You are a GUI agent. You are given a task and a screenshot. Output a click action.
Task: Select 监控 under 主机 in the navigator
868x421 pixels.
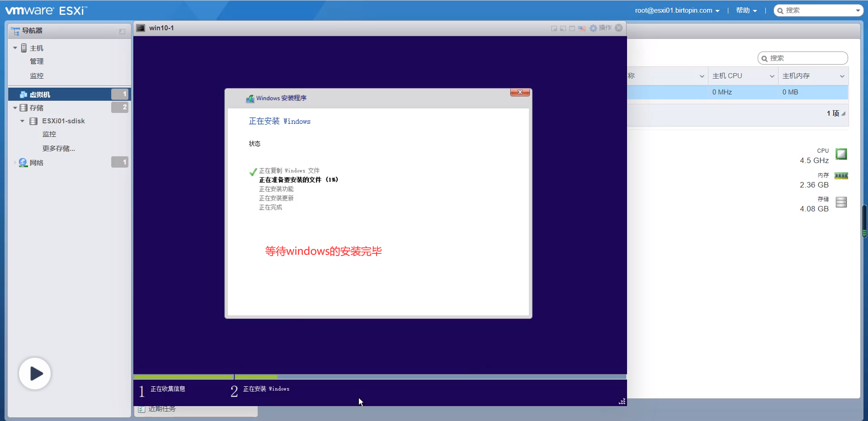click(x=37, y=76)
